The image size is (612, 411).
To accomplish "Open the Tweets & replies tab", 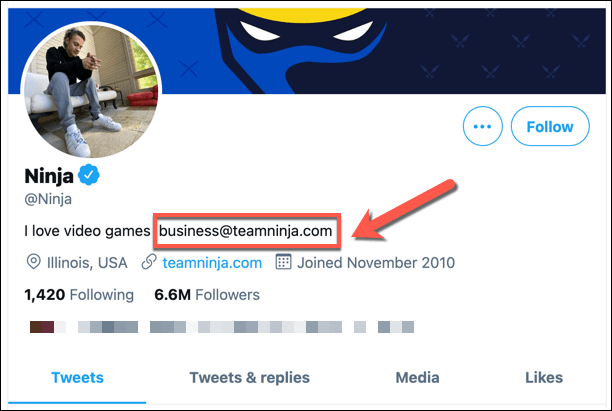I will point(249,377).
